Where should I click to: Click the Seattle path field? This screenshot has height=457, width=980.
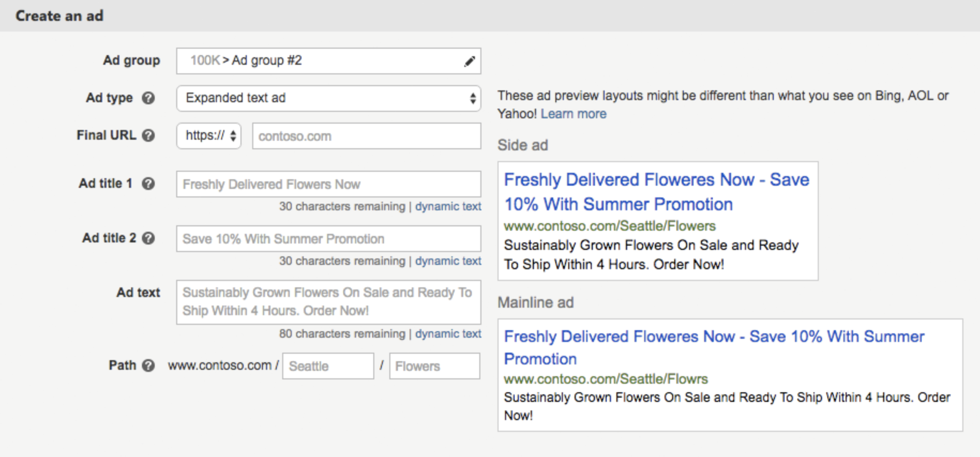pos(328,366)
